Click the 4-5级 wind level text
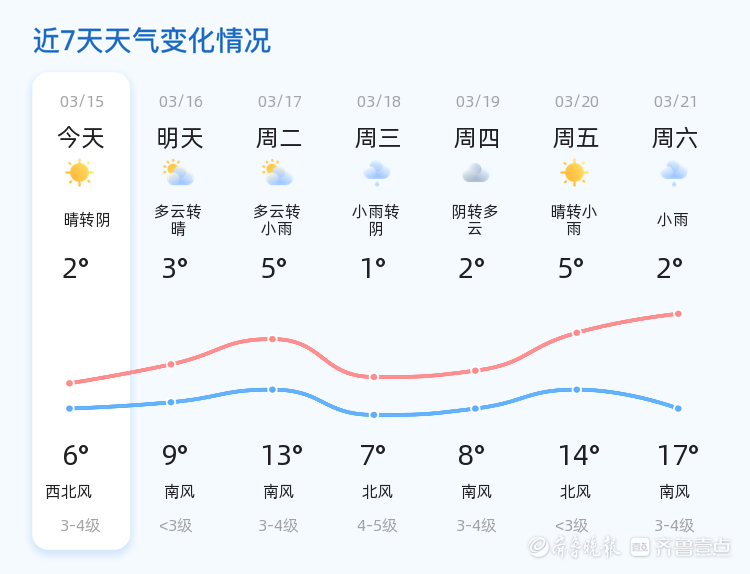The height and width of the screenshot is (574, 750). 377,525
